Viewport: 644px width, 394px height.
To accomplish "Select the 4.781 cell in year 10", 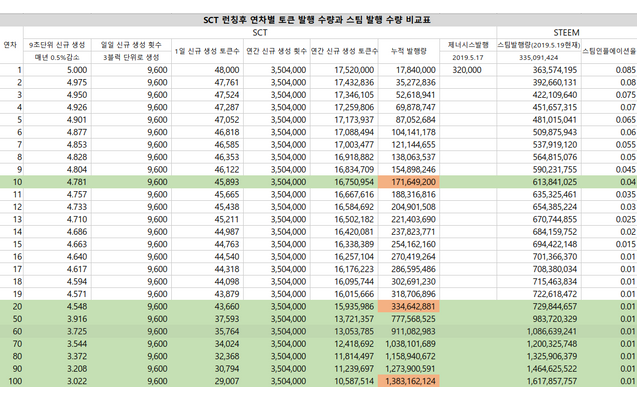I will 77,182.
